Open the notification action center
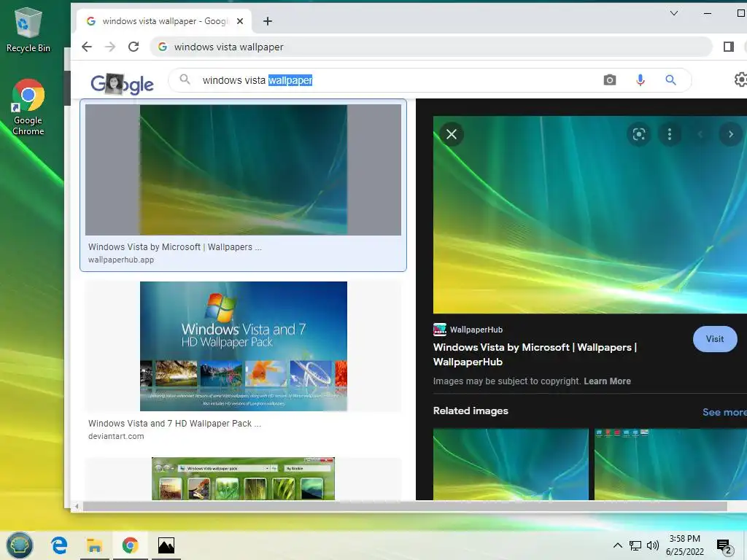747x560 pixels. point(724,545)
